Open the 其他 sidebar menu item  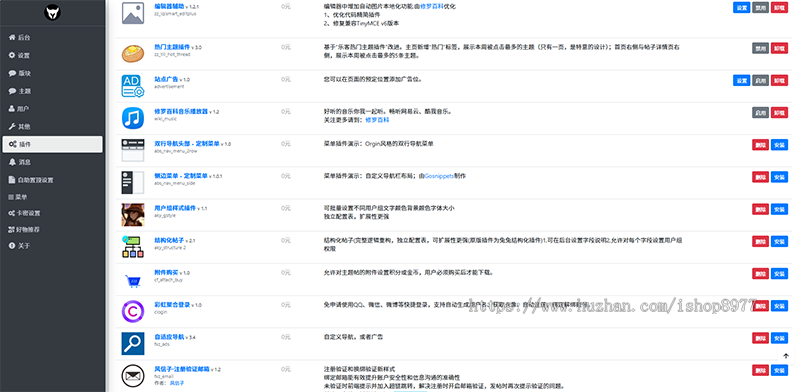point(52,127)
